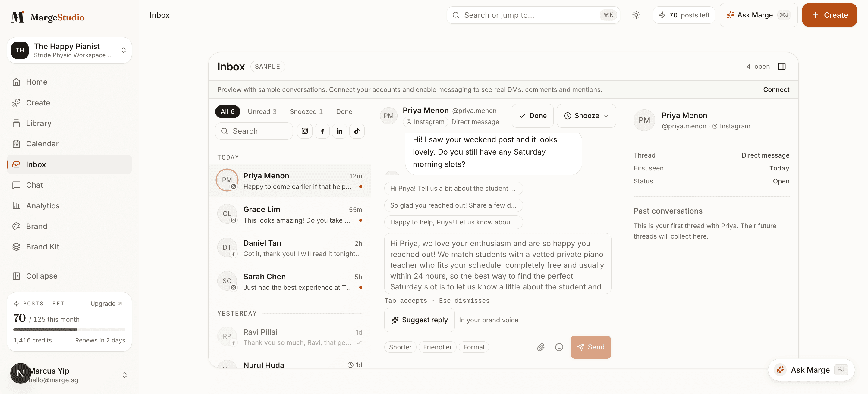Open the Home page from sidebar
Viewport: 868px width, 394px height.
tap(69, 82)
